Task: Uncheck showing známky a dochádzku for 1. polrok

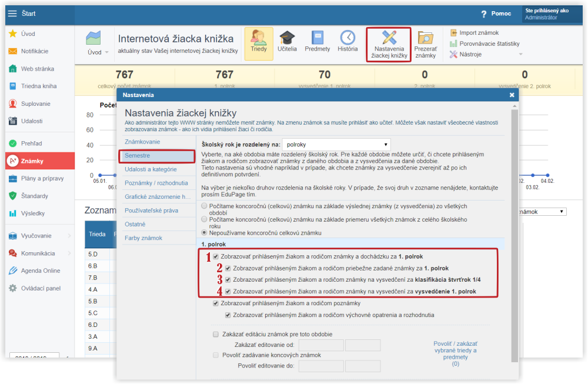Action: (216, 256)
